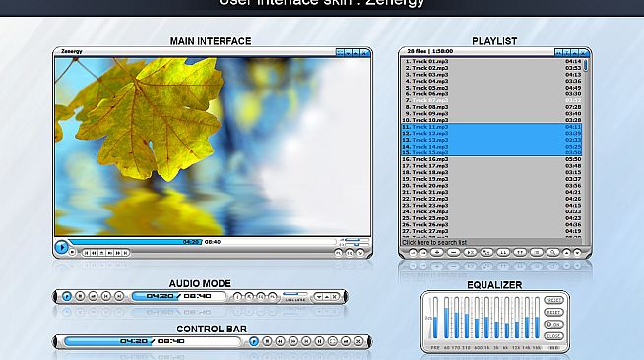The width and height of the screenshot is (644, 360).
Task: Adjust the Main Interface balance slider below volume
Action: pyautogui.click(x=356, y=244)
